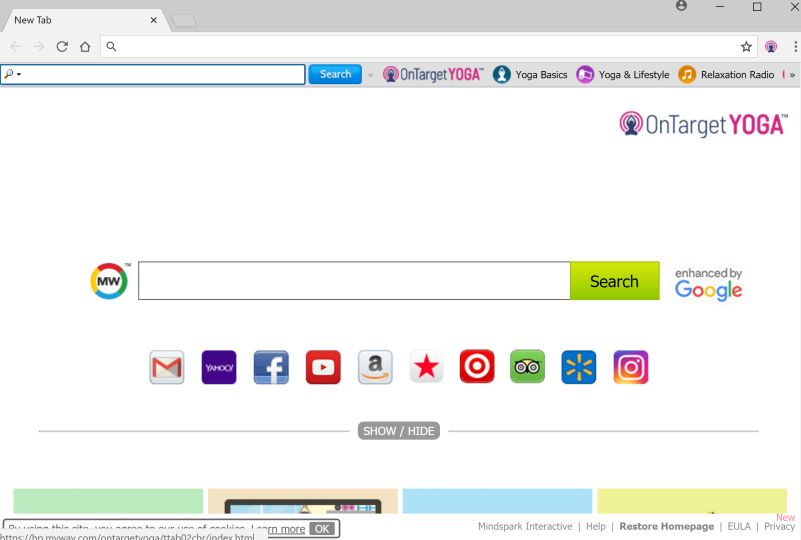Bookmark this page with the star icon
801x540 pixels.
point(746,46)
